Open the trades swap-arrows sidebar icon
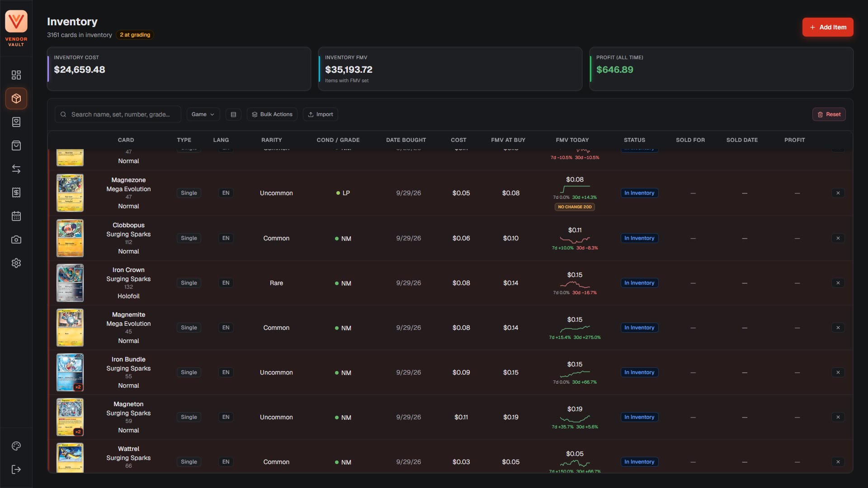 (16, 169)
